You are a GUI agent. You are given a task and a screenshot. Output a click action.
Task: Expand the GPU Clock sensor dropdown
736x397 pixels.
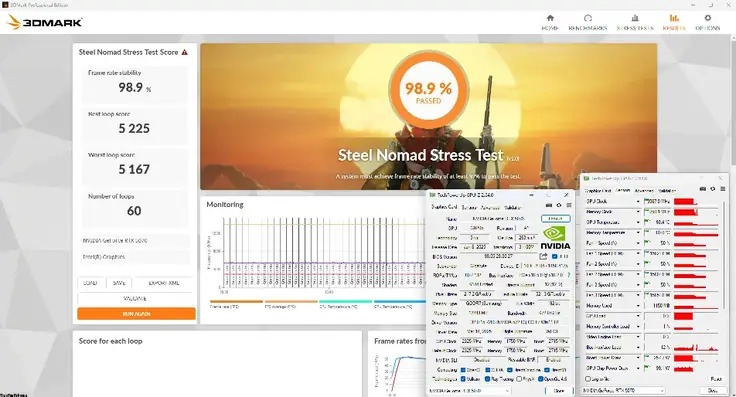[638, 201]
